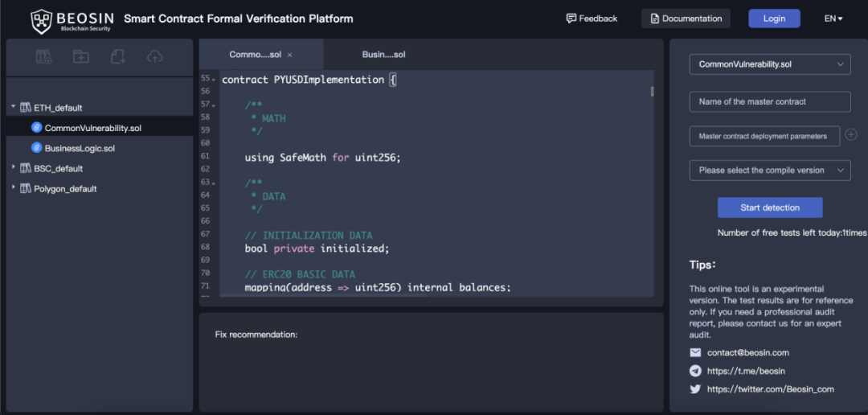The image size is (868, 415).
Task: Click the Twitter bird icon
Action: tap(695, 389)
